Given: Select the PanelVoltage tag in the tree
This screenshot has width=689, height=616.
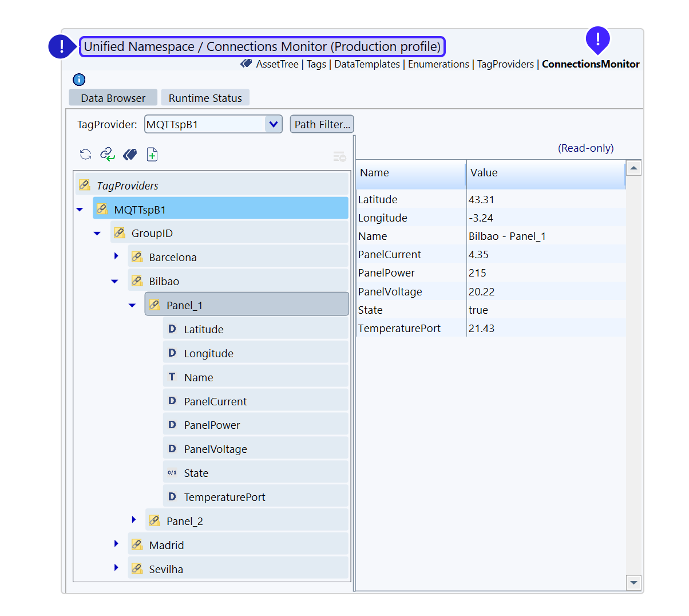Looking at the screenshot, I should pyautogui.click(x=215, y=449).
